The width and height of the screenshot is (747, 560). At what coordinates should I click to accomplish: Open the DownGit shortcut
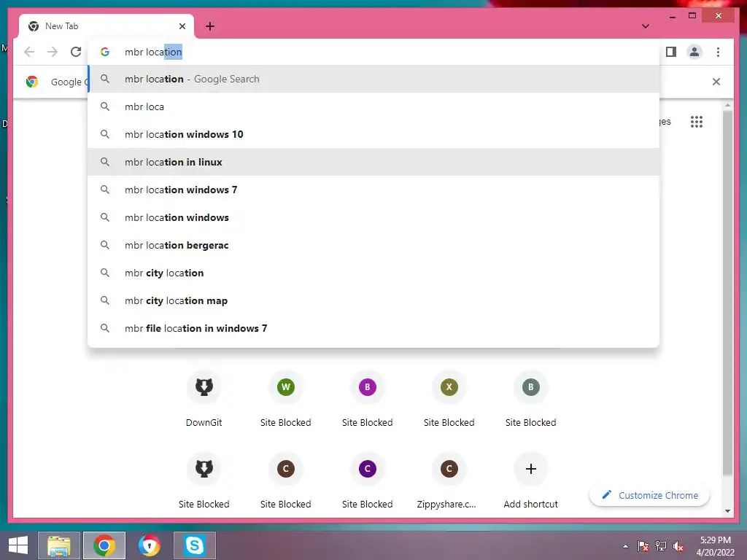click(204, 399)
